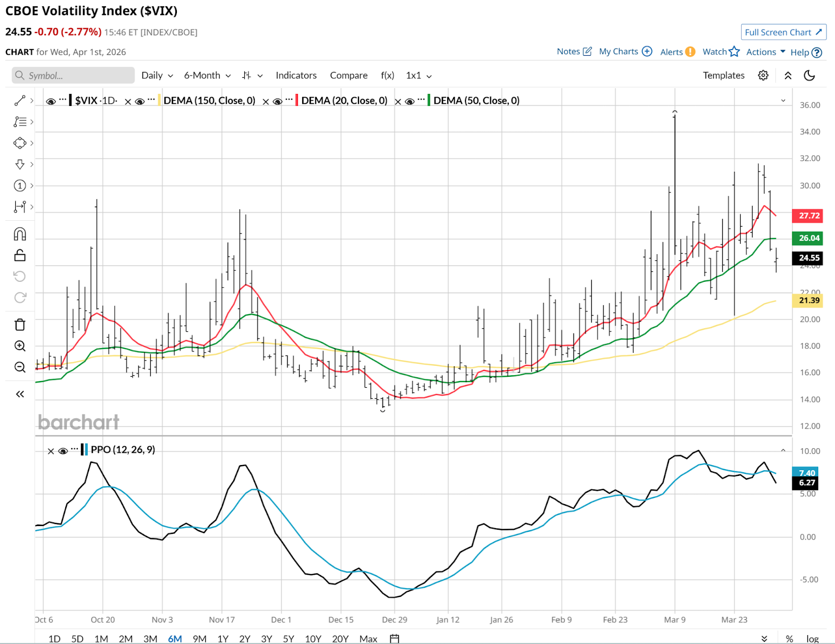This screenshot has height=644, width=835.
Task: Open the calendar date range icon
Action: [x=395, y=638]
